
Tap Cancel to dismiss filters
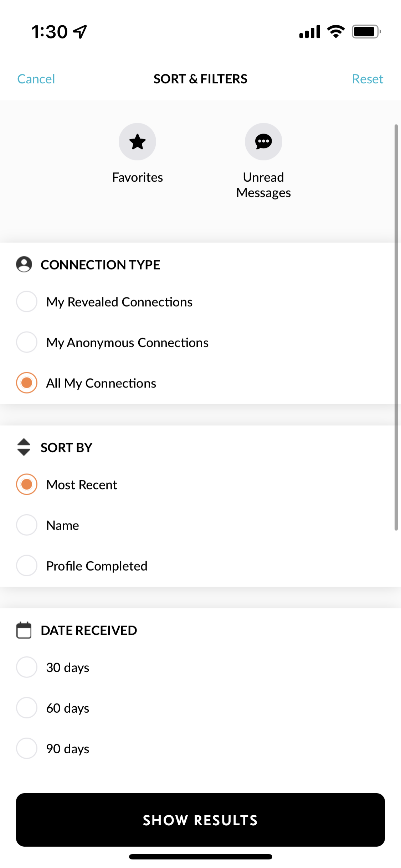tap(36, 79)
